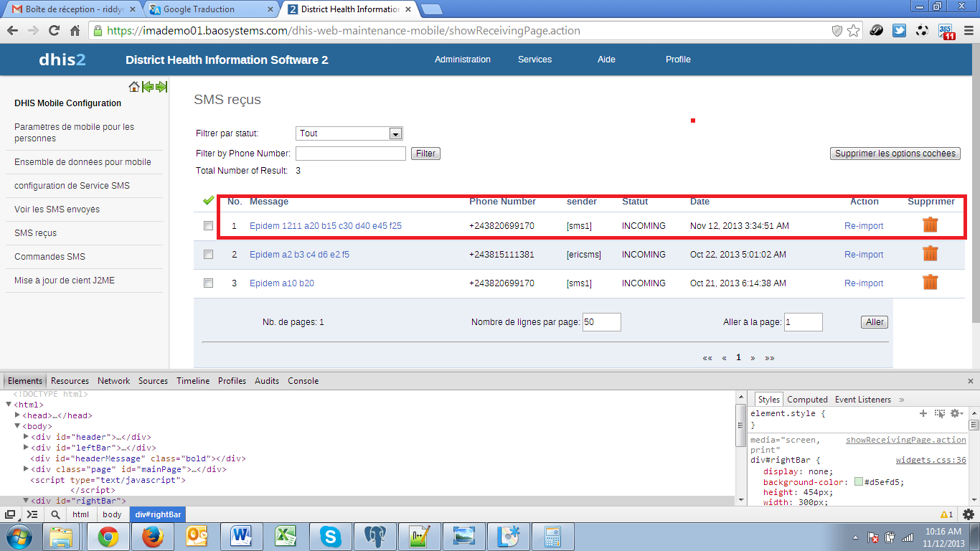Click trash icon for message Epidem a10 b20
Screen dimensions: 980x551
[930, 282]
